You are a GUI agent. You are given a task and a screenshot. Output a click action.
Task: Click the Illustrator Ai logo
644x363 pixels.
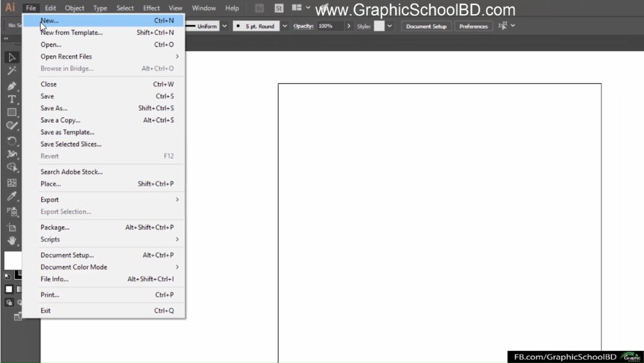[10, 7]
